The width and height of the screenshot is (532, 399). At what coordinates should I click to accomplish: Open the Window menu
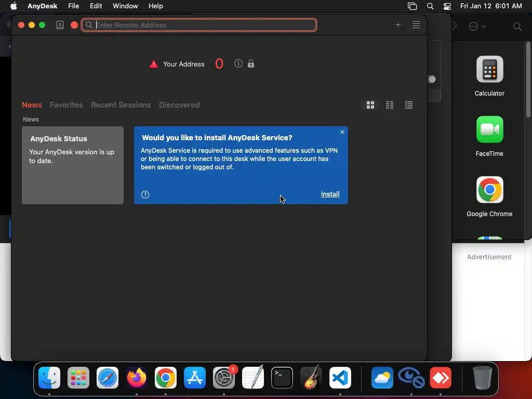coord(125,6)
